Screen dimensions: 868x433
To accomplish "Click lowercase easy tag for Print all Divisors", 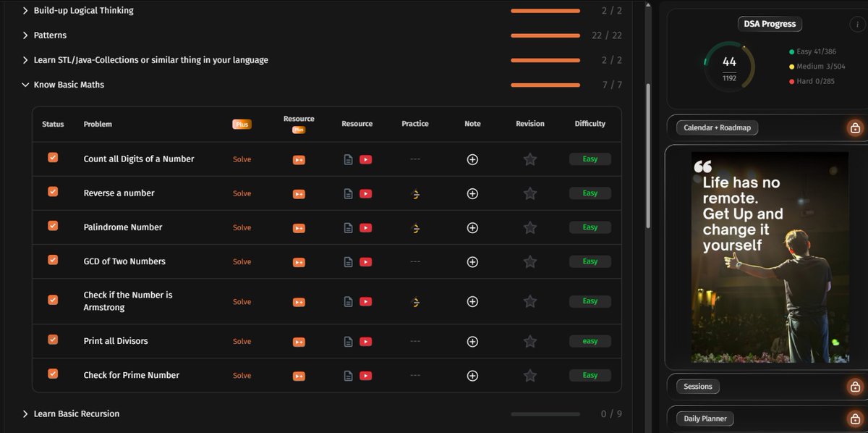I will coord(590,341).
